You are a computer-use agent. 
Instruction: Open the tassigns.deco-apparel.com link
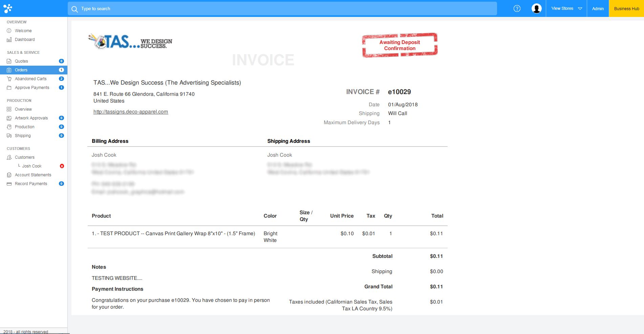point(131,112)
